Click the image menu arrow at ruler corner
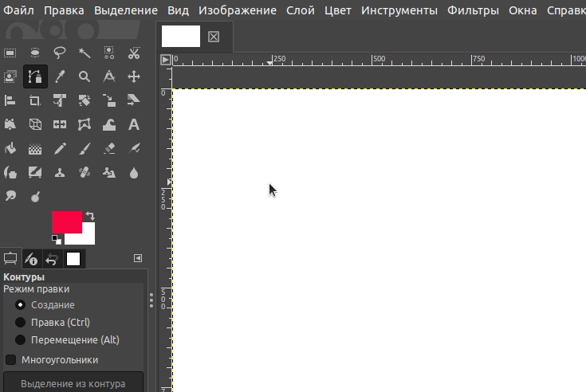 (166, 60)
